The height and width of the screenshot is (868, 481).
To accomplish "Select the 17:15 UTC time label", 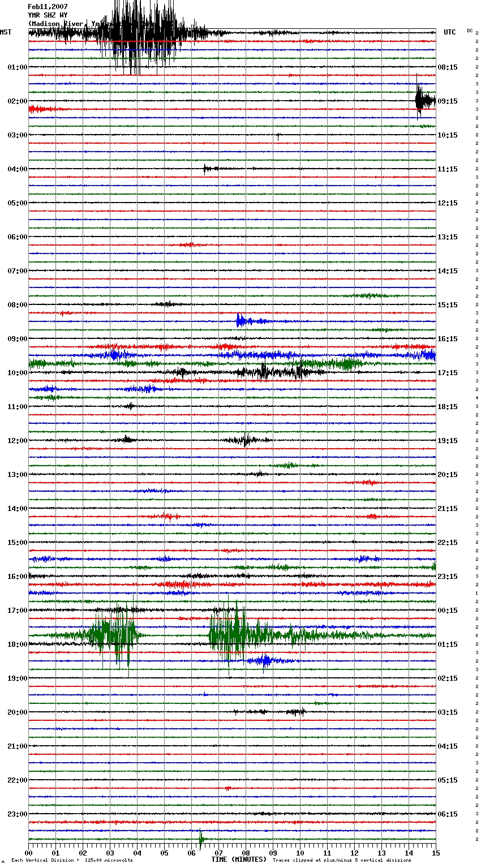I will (448, 373).
